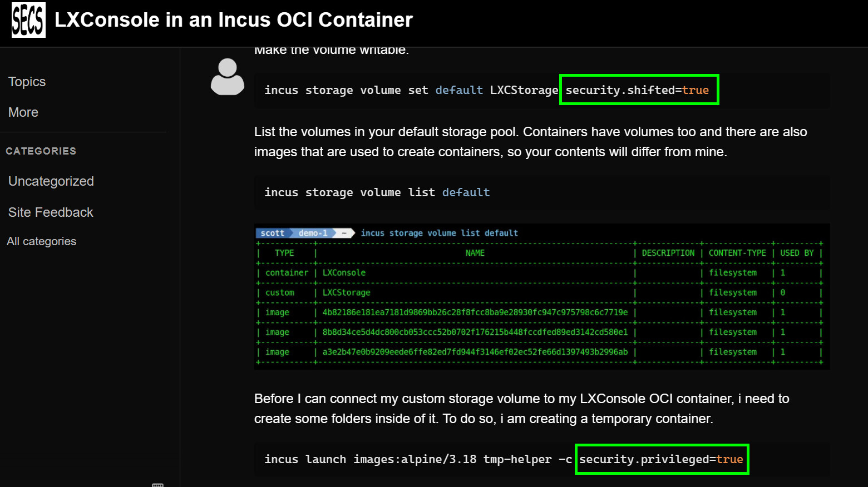Viewport: 868px width, 487px height.
Task: Select the LXCStorage row in terminal table
Action: (x=539, y=292)
